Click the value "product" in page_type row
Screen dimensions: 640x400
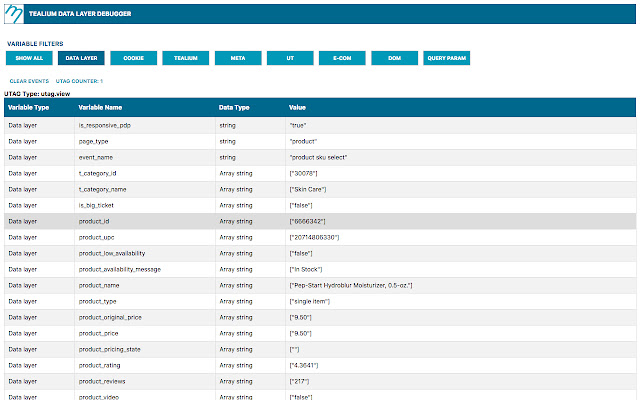pyautogui.click(x=303, y=141)
